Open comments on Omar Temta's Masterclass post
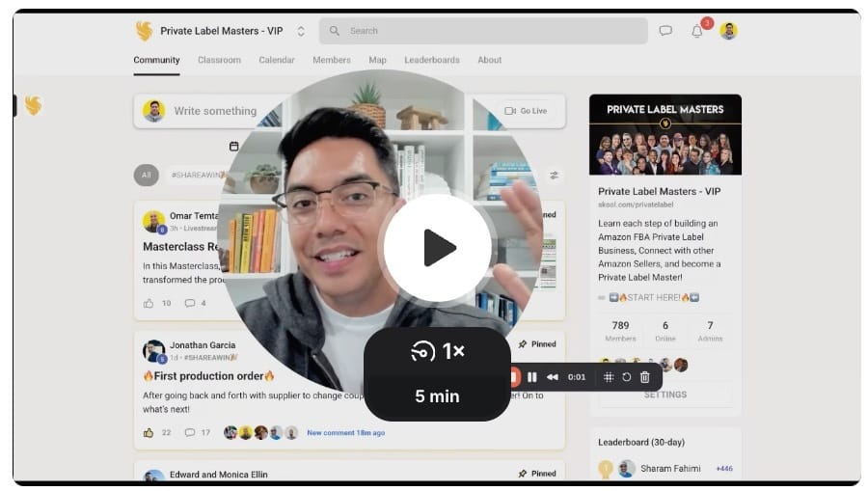The image size is (868, 491). 190,303
